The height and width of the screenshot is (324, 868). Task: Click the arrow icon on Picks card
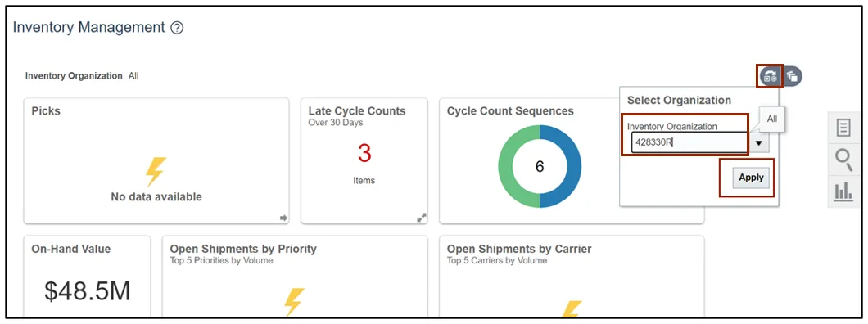[284, 218]
